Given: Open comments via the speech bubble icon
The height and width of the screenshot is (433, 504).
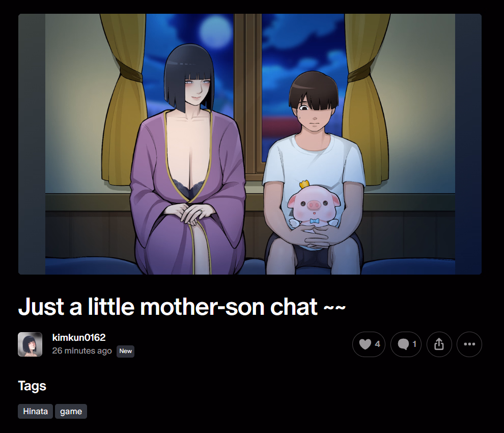Looking at the screenshot, I should point(406,344).
